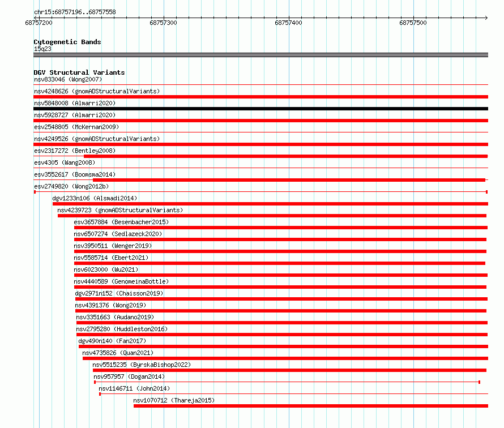Click the red bar of nsv1070712 (Thareja2015)

tap(311, 406)
